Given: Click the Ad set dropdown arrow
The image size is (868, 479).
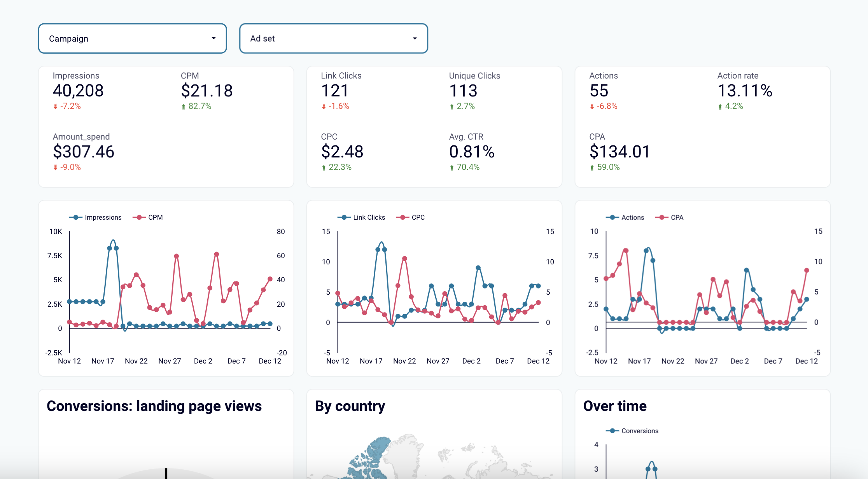Looking at the screenshot, I should coord(415,38).
